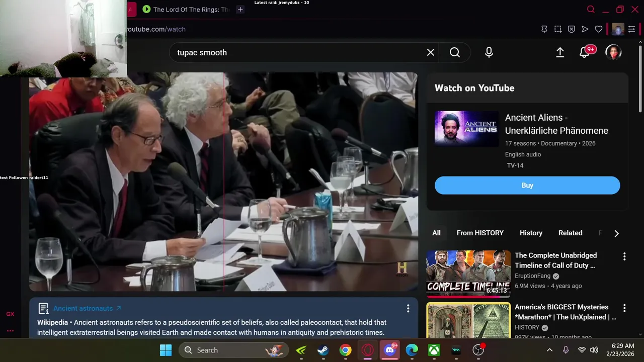
Task: Open the NVIDIA app in the taskbar
Action: 301,350
